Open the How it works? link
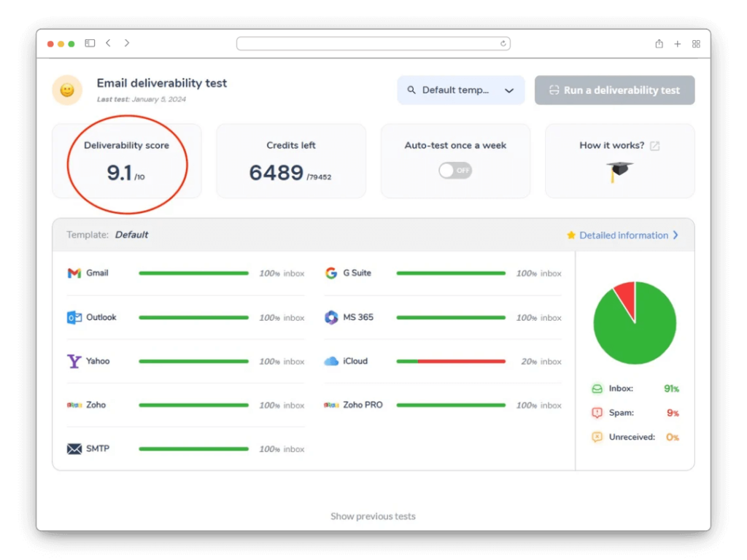The height and width of the screenshot is (560, 747). (612, 145)
